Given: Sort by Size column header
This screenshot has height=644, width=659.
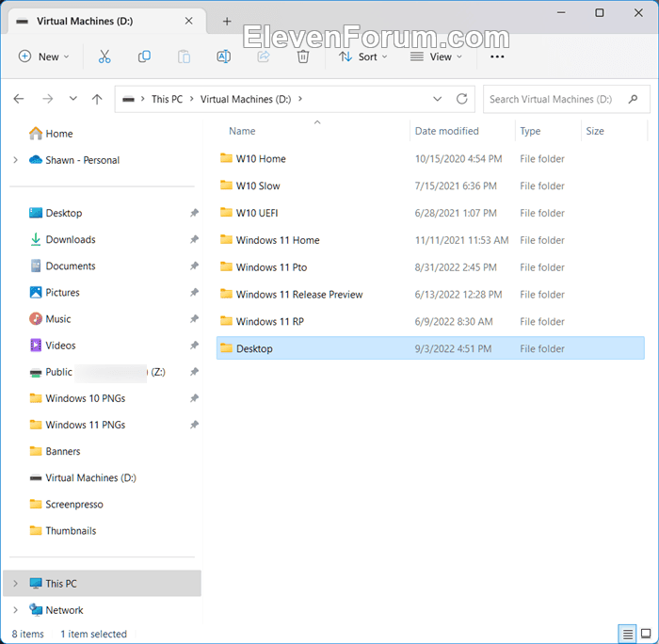Looking at the screenshot, I should tap(595, 131).
